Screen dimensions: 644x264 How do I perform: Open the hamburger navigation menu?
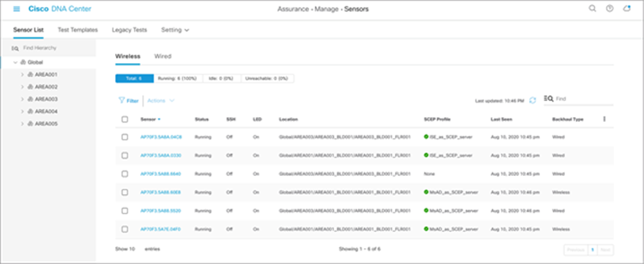(x=17, y=8)
